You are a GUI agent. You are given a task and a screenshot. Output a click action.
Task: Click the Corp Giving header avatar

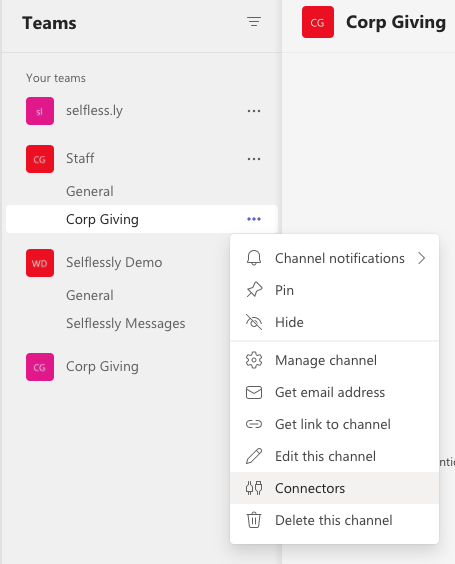point(318,22)
